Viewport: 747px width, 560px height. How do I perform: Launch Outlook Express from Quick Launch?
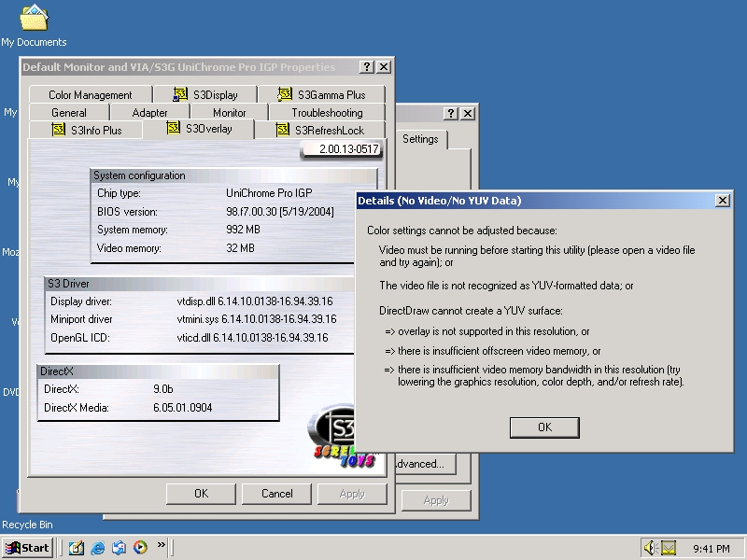point(119,548)
